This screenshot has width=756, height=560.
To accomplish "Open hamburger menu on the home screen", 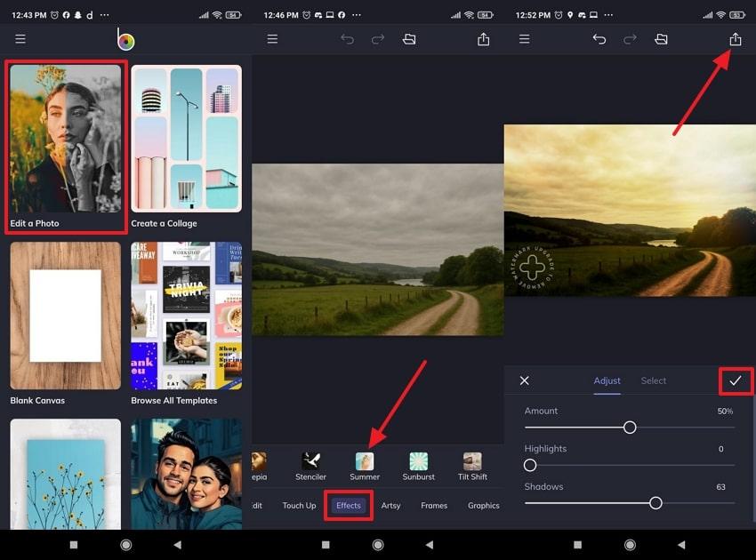I will (20, 38).
